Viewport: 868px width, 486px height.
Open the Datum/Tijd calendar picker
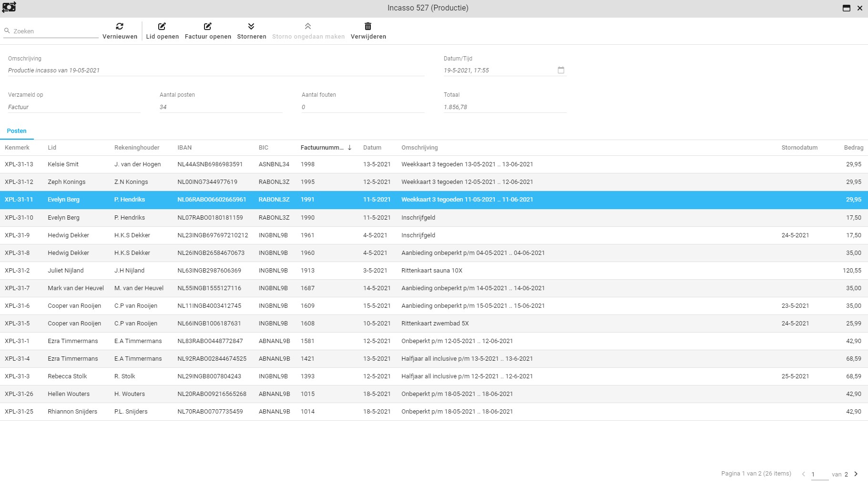pos(561,70)
